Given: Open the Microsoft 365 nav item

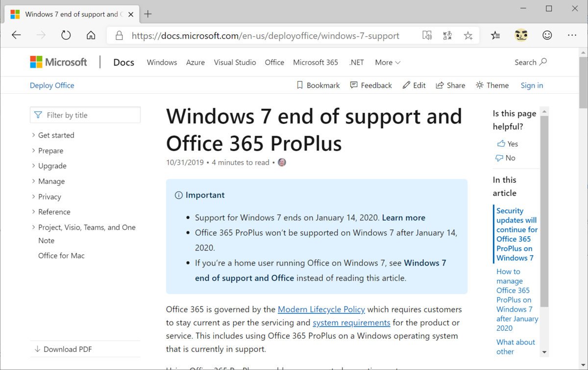Looking at the screenshot, I should click(x=316, y=62).
